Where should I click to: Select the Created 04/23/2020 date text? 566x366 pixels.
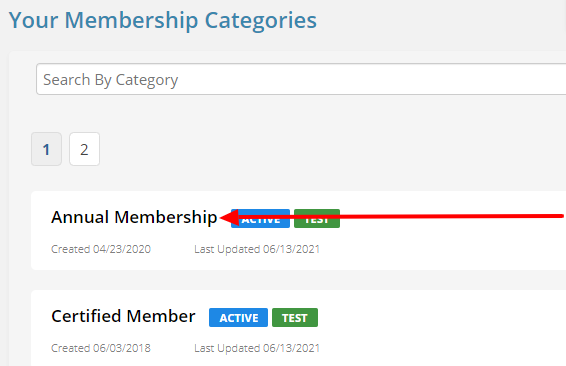(101, 249)
